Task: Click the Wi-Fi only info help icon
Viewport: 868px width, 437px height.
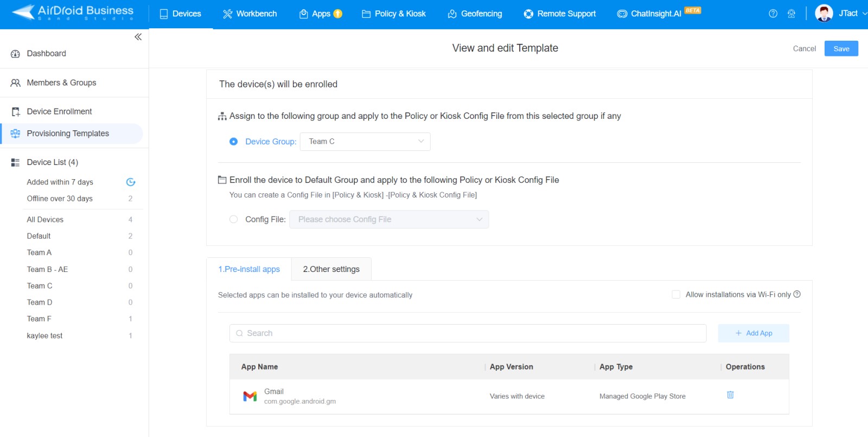Action: coord(797,294)
